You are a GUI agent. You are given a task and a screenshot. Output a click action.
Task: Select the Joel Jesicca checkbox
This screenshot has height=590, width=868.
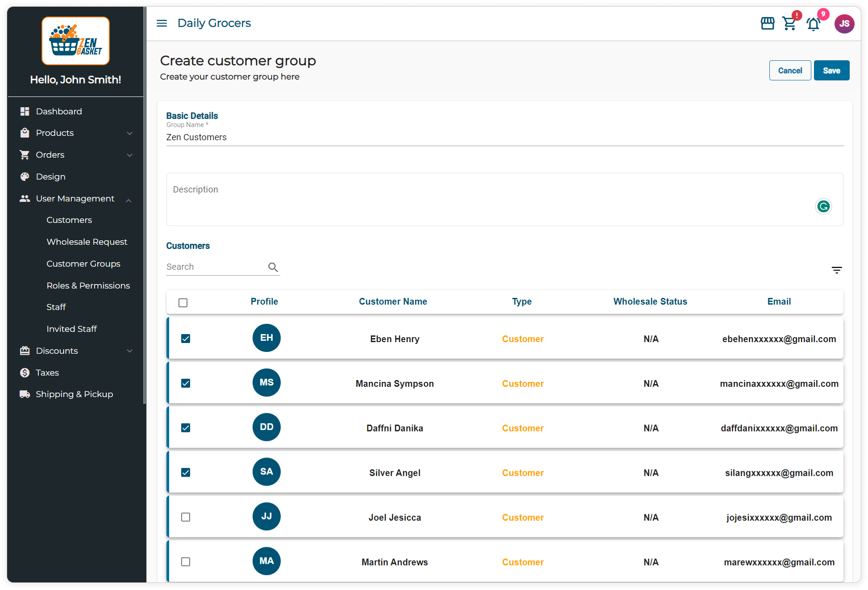tap(186, 517)
